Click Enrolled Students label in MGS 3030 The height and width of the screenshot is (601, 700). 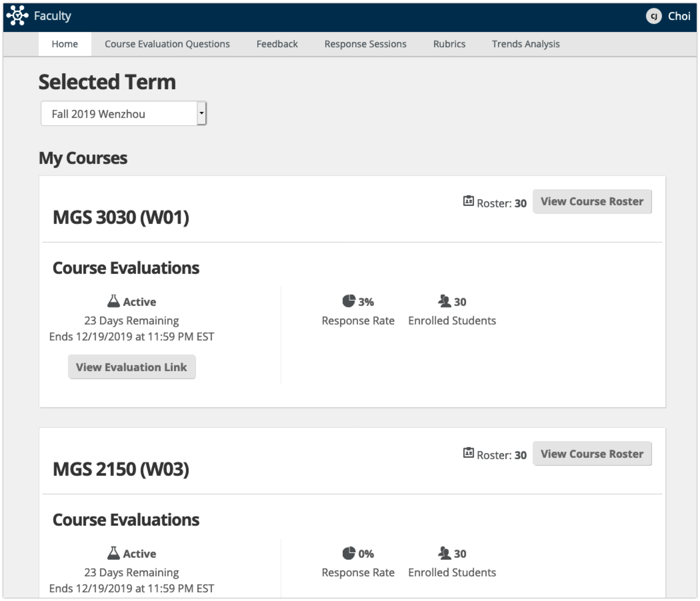(x=452, y=320)
